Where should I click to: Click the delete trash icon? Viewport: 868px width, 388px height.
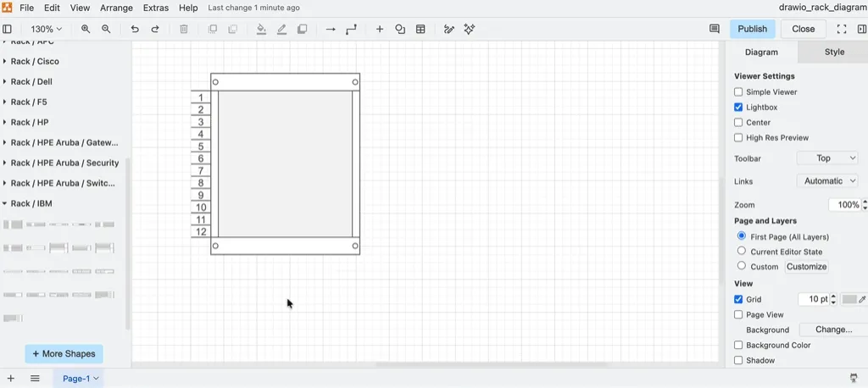tap(184, 29)
